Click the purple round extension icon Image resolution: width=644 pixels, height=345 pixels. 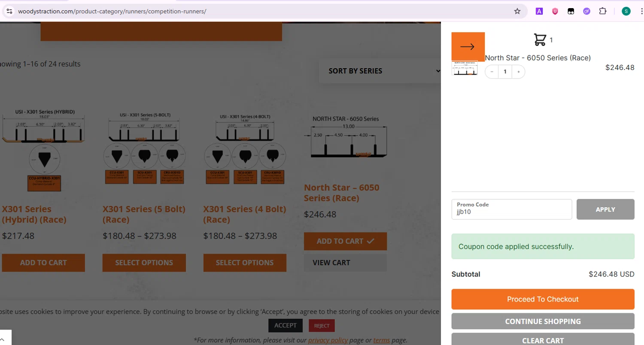point(587,11)
